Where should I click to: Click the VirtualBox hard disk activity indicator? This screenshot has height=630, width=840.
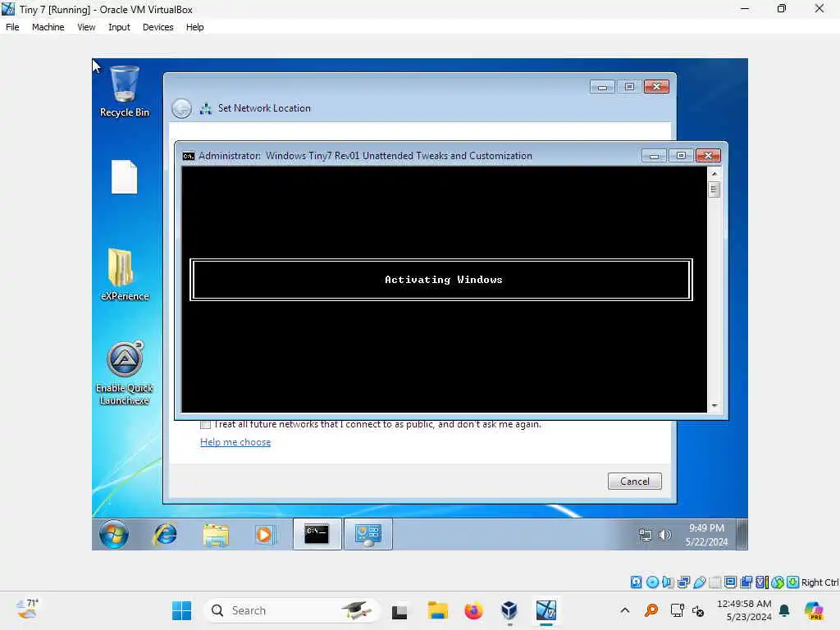636,582
